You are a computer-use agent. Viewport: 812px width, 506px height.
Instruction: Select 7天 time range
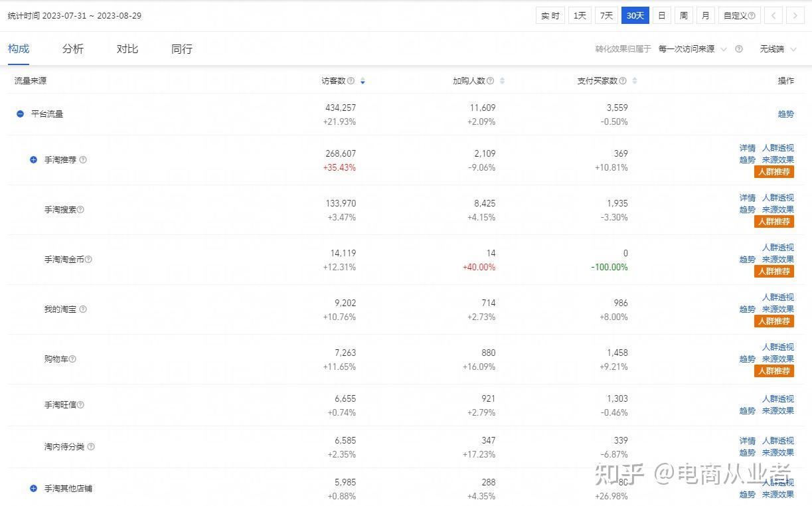(606, 15)
